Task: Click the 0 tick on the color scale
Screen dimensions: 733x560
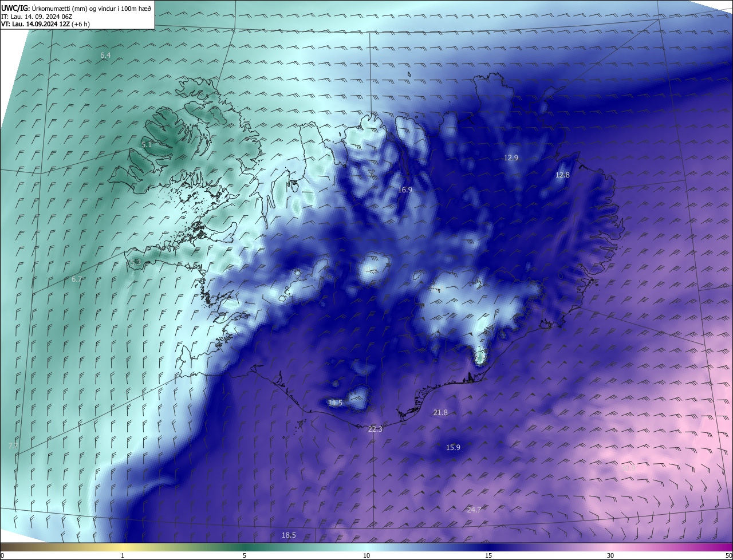Action: [2, 555]
